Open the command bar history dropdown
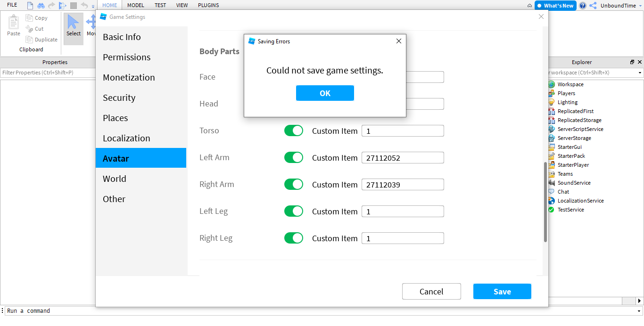Screen dimensions: 644x326 point(639,311)
